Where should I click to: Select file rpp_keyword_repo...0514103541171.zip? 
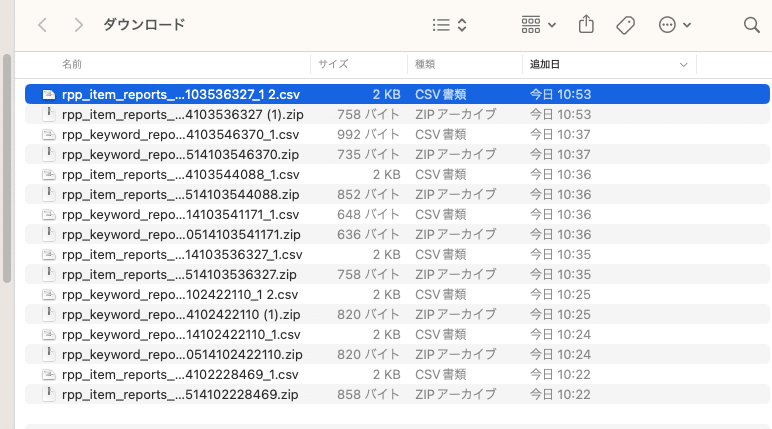(397, 234)
